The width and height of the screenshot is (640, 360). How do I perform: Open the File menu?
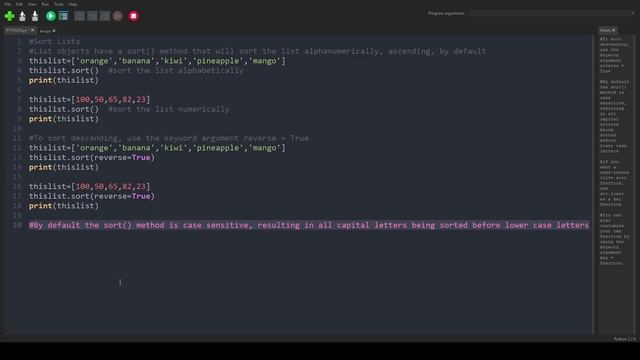coord(8,4)
